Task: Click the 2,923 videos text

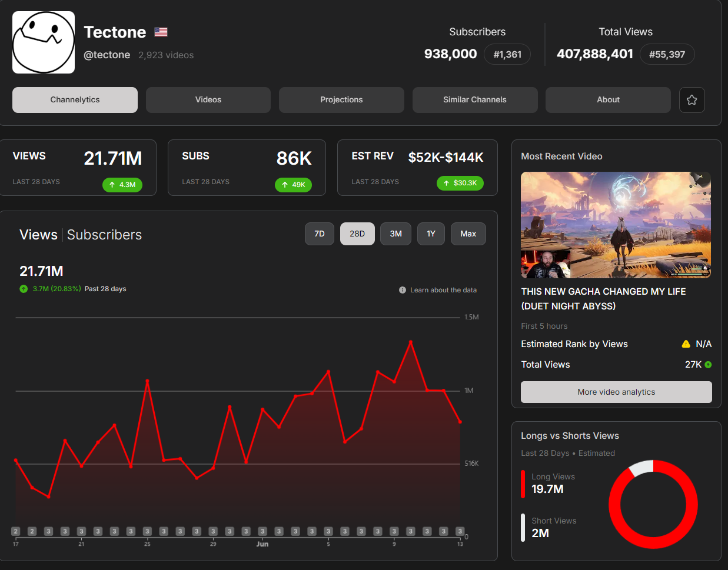Action: tap(166, 55)
